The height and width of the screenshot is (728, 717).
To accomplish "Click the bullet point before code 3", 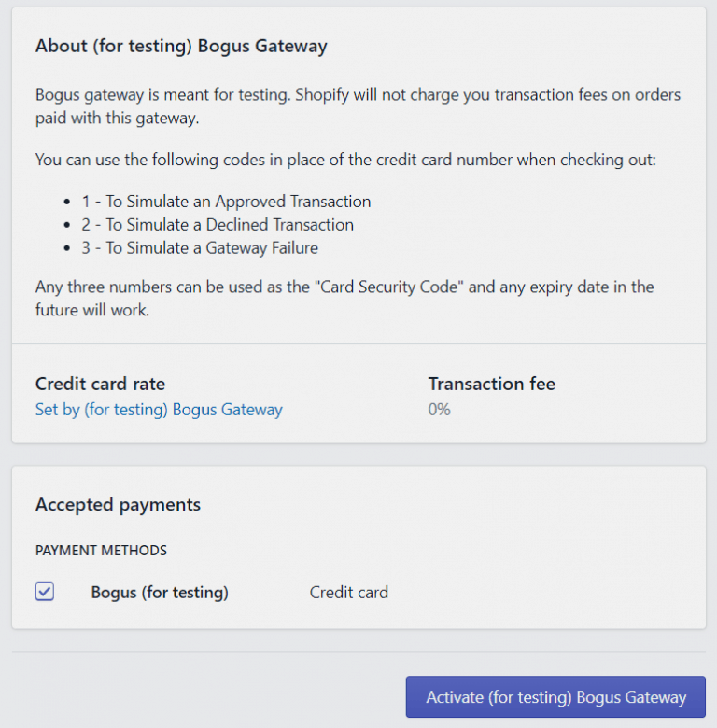I will [x=67, y=248].
